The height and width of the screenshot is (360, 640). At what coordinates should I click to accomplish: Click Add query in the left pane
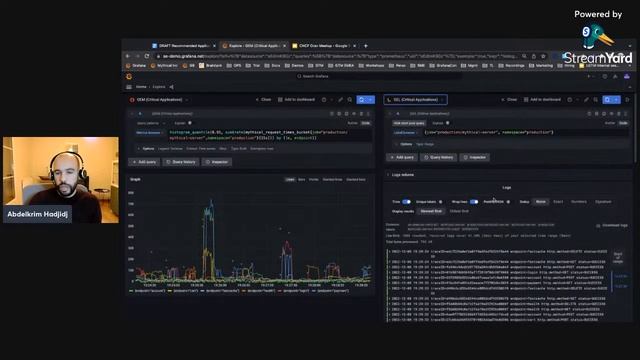pos(144,162)
